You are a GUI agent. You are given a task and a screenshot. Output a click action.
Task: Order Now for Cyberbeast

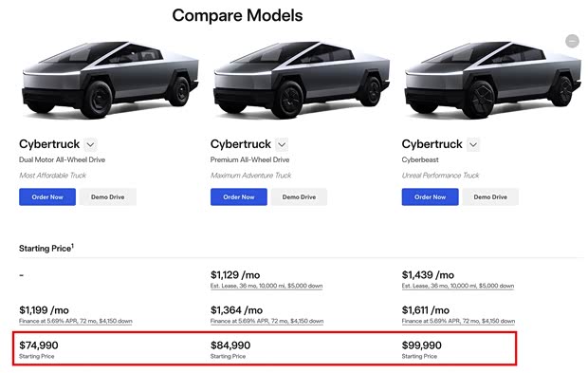[430, 197]
